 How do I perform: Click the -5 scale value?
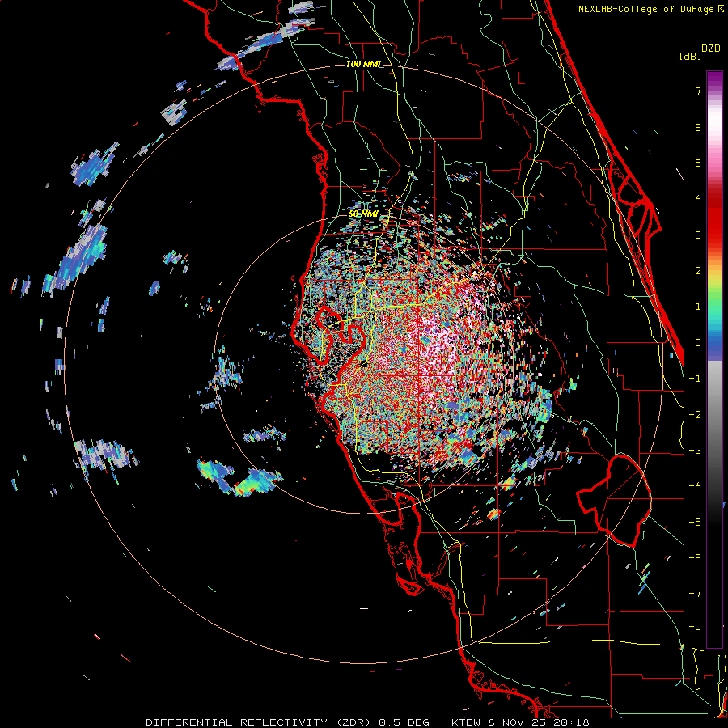[695, 523]
